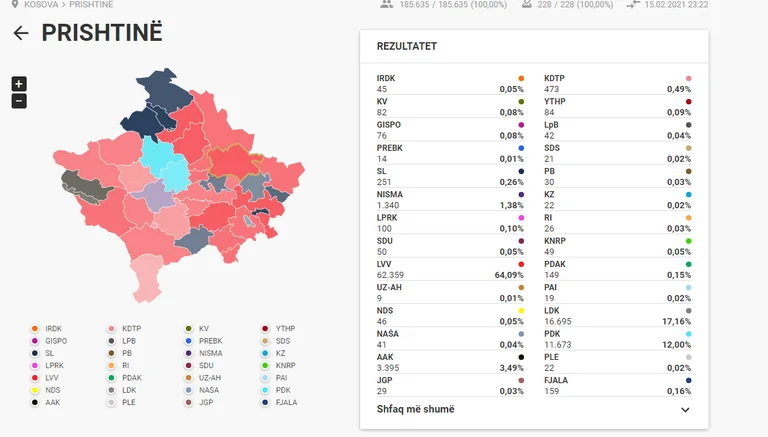Select the PREBK legend blue dot
Screen dimensions: 768x437
189,341
